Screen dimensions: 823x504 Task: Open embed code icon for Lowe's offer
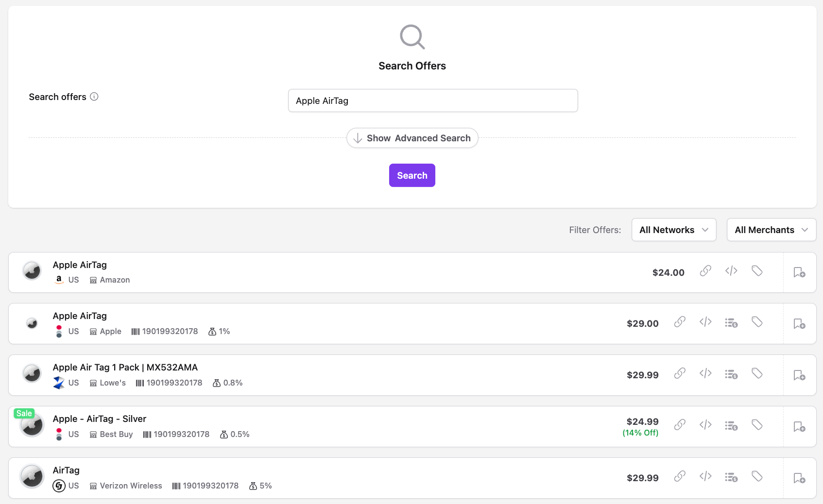tap(705, 373)
